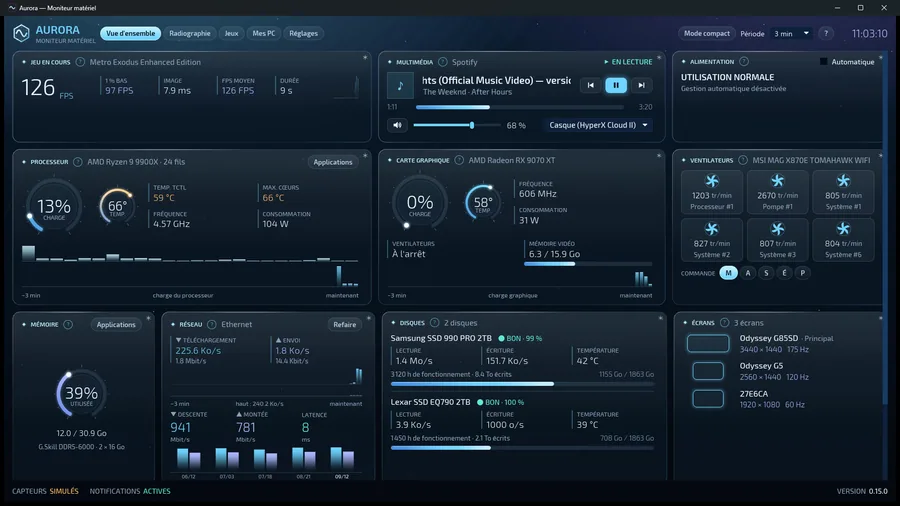The image size is (900, 506).
Task: Click the EN LECTURE status label
Action: coord(628,61)
